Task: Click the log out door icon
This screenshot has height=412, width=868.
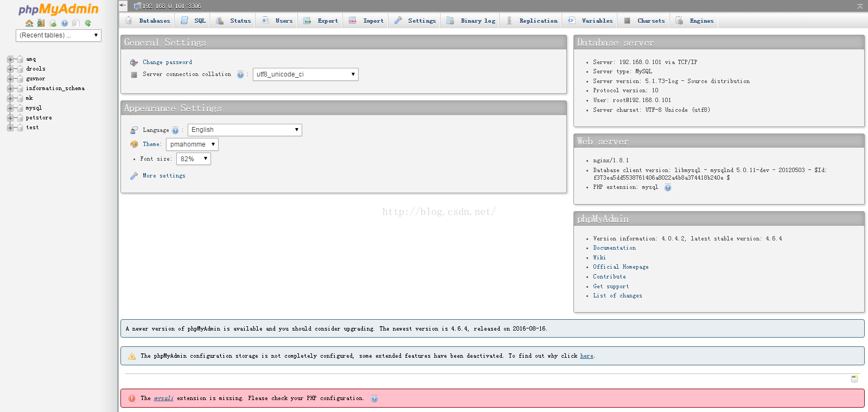Action: point(41,23)
